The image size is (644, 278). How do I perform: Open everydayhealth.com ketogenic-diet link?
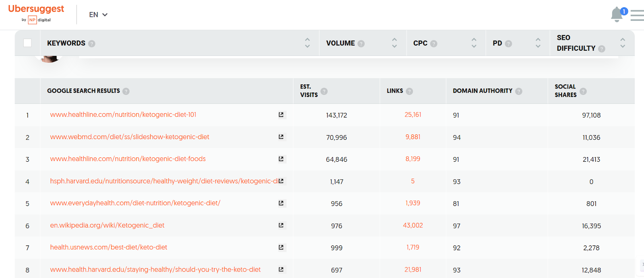[x=135, y=203]
